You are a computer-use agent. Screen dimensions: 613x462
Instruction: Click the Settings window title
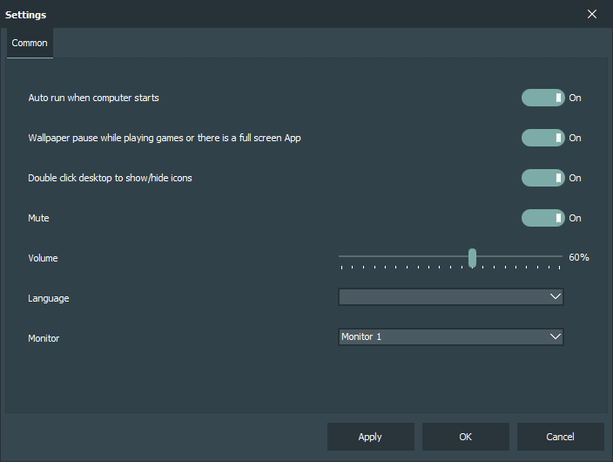pos(26,15)
